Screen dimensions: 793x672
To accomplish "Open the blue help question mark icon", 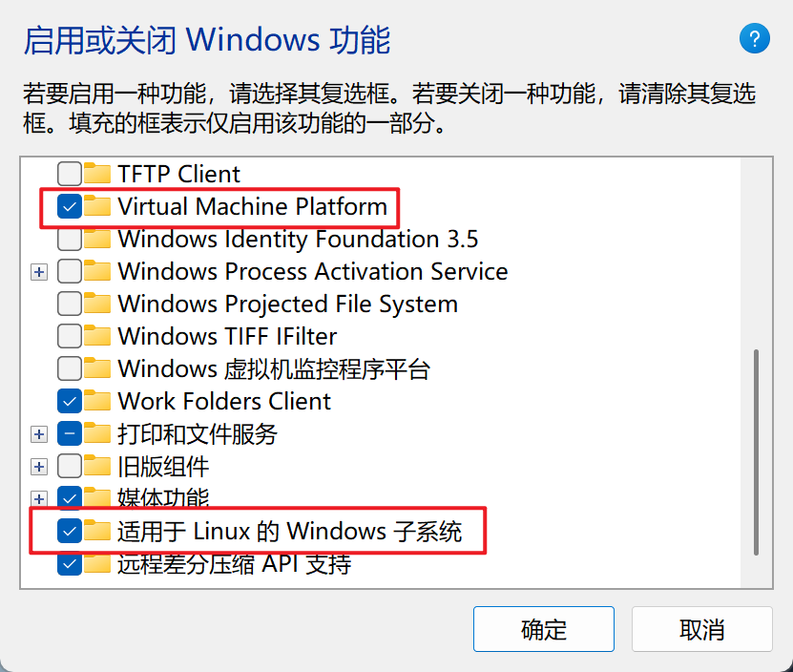I will (x=754, y=38).
